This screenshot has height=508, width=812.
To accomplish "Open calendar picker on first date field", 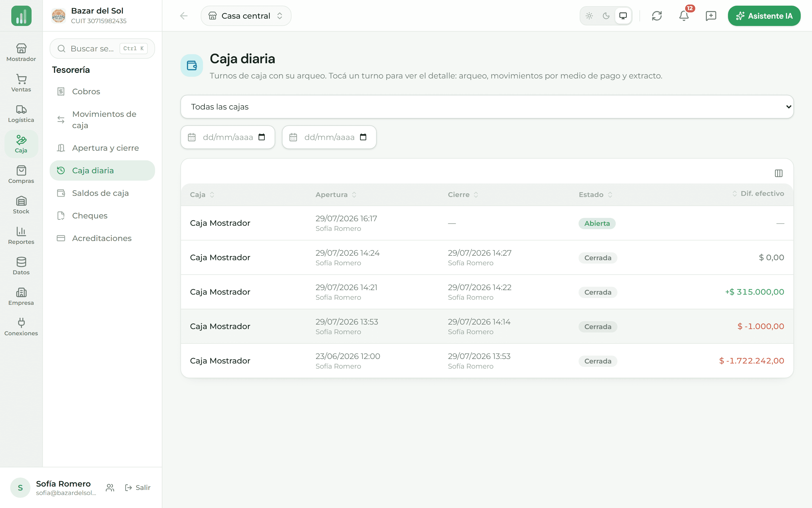I will coord(262,137).
